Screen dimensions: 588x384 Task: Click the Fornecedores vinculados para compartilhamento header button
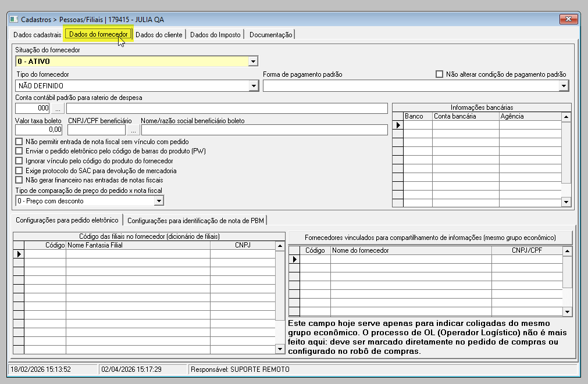tap(430, 238)
